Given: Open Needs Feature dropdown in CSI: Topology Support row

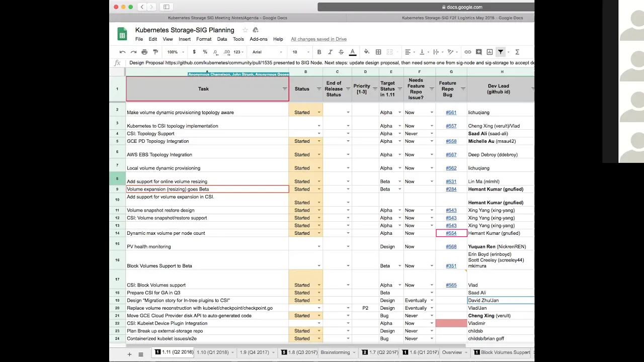Looking at the screenshot, I should tap(431, 134).
